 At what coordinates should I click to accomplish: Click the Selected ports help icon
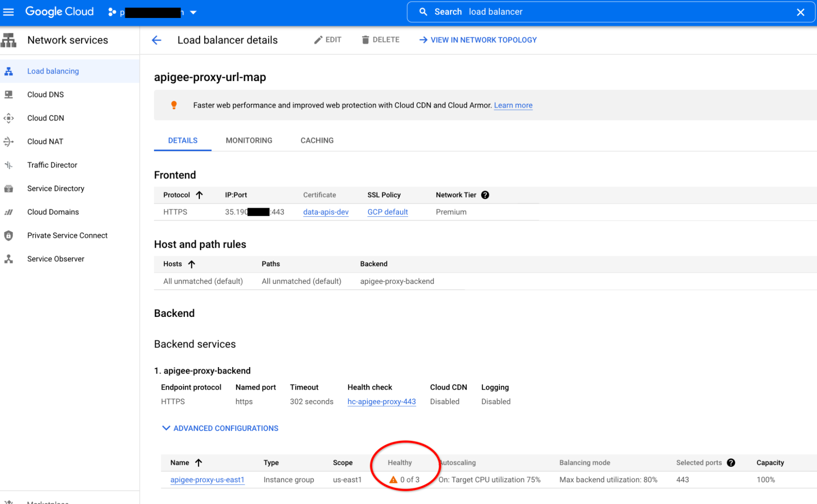[731, 463]
